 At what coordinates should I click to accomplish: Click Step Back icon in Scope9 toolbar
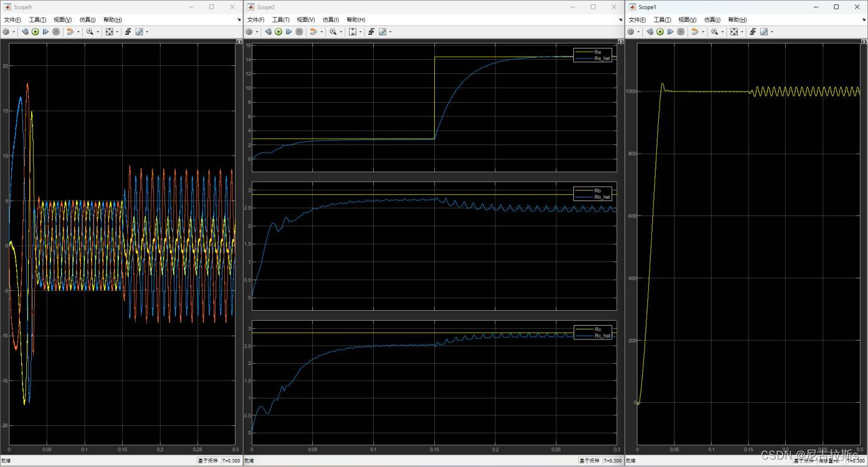[x=25, y=32]
